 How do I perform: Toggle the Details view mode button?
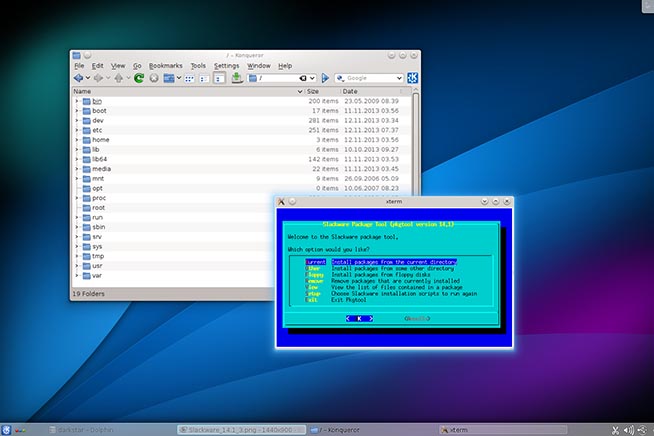tap(219, 78)
